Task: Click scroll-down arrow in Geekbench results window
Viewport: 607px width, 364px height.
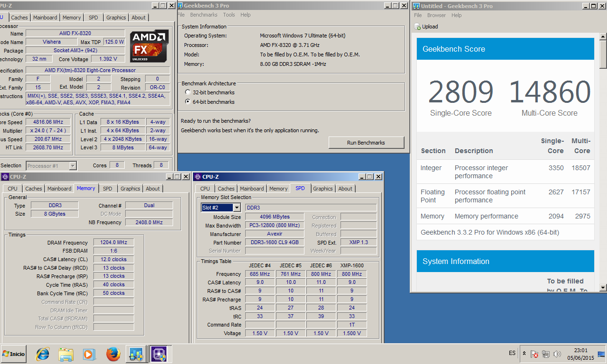Action: coord(603,287)
